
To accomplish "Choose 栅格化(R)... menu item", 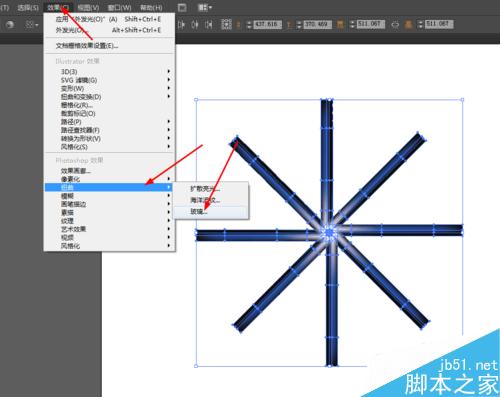I will (x=109, y=105).
